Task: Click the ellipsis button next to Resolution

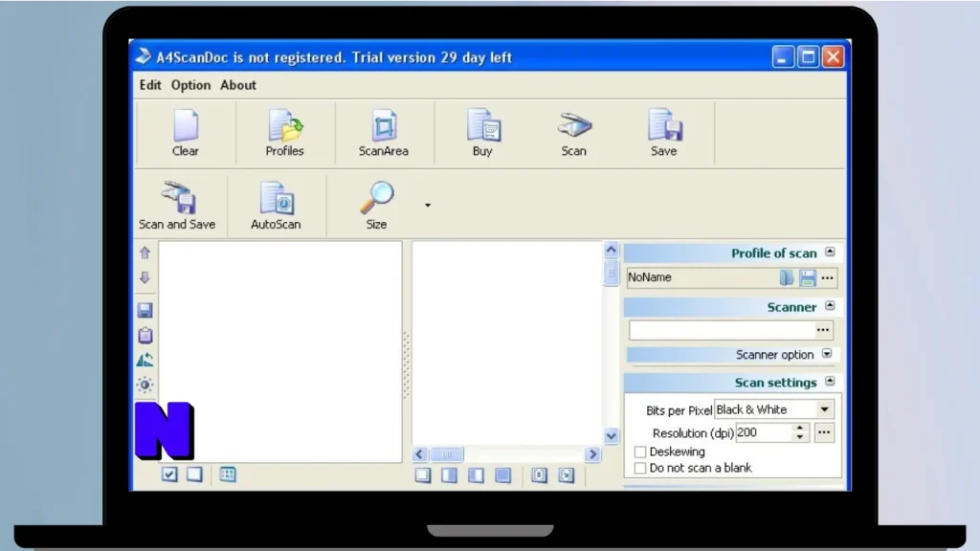Action: tap(824, 432)
